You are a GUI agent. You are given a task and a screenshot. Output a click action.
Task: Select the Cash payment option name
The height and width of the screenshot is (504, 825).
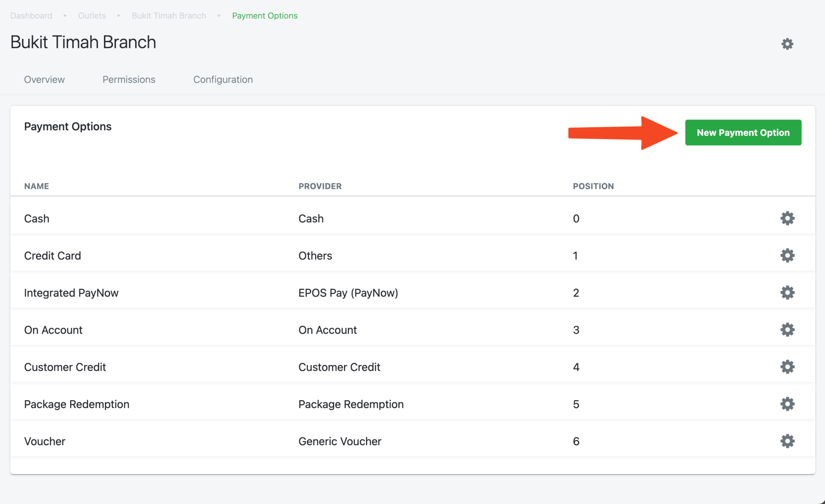point(37,219)
